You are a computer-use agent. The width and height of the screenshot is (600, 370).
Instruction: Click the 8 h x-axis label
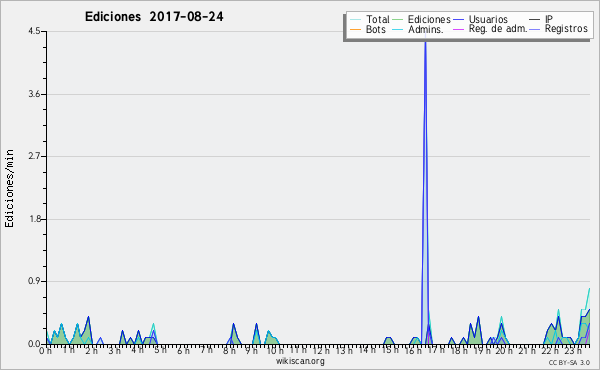coord(229,350)
